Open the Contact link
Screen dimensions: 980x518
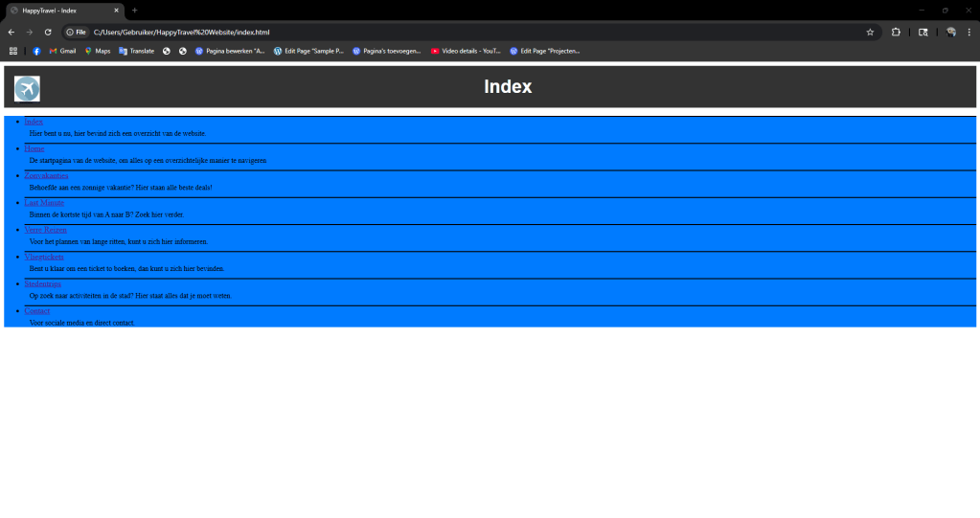click(37, 311)
